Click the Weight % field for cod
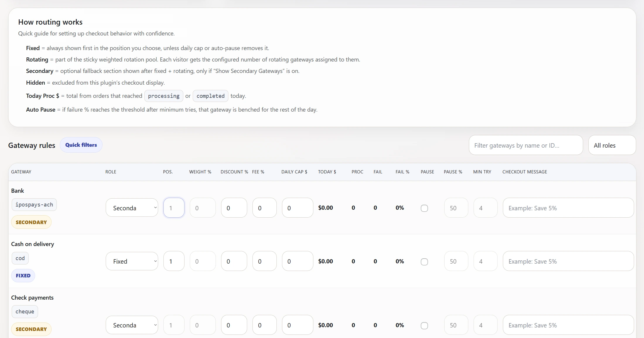Image resolution: width=644 pixels, height=338 pixels. 203,261
